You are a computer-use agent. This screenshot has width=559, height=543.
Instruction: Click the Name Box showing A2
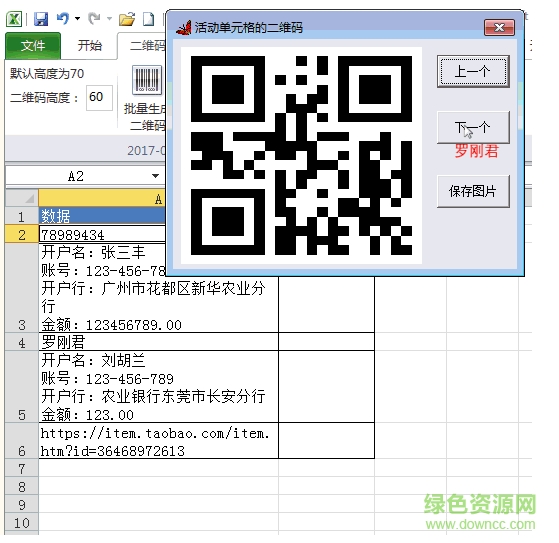point(76,176)
